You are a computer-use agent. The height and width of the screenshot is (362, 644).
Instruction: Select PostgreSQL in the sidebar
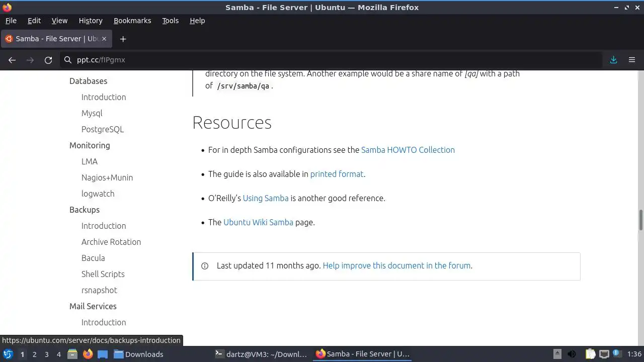pyautogui.click(x=103, y=129)
